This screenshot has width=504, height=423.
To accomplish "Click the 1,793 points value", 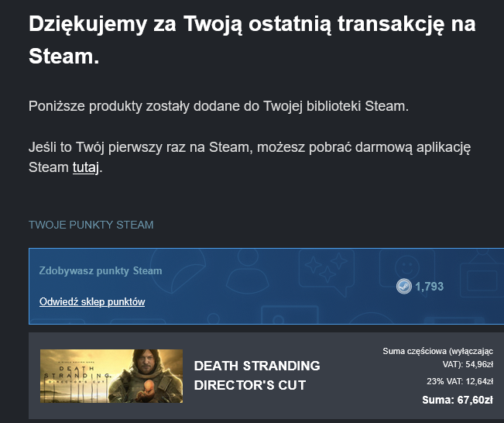I will tap(429, 287).
